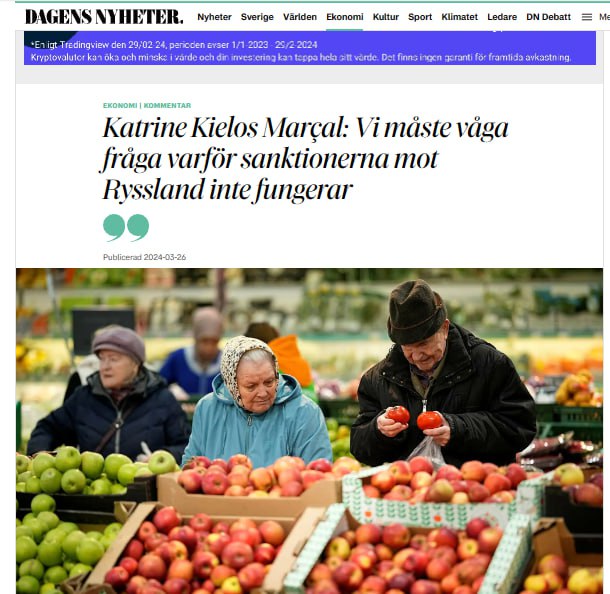610x594 pixels.
Task: Click the article headline about sanktionerna
Action: coord(305,159)
